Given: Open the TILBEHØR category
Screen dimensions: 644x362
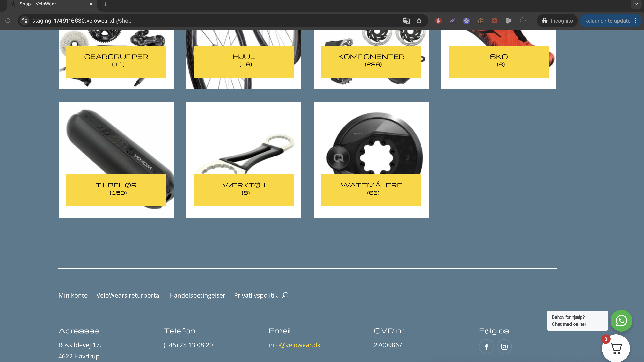Looking at the screenshot, I should [116, 190].
